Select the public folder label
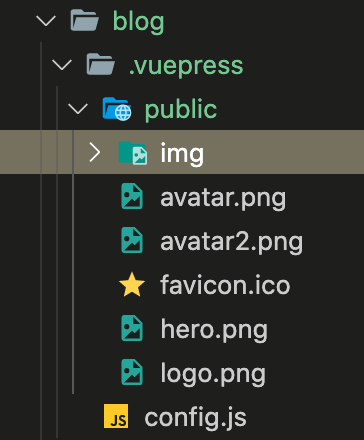The height and width of the screenshot is (440, 364). [x=181, y=110]
